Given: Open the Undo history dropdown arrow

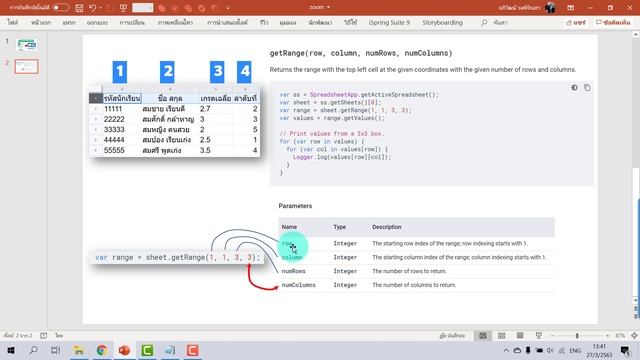Looking at the screenshot, I should coord(100,8).
